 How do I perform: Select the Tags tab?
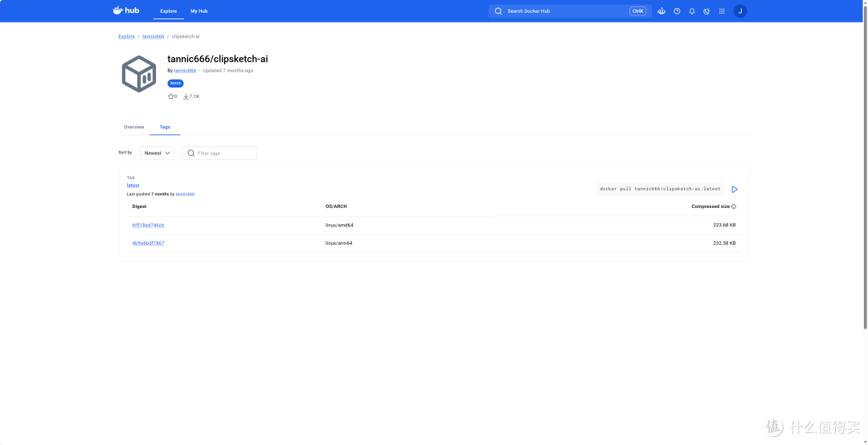(x=165, y=127)
